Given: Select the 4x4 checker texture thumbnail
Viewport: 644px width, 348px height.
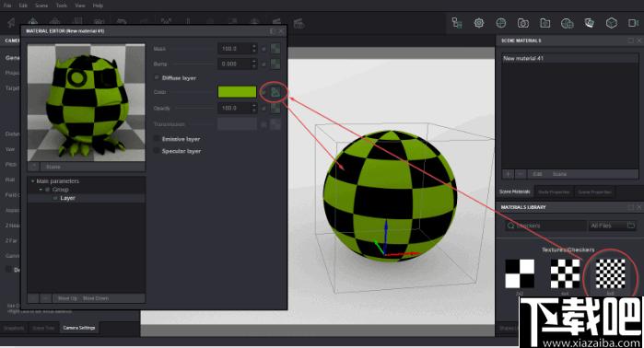Looking at the screenshot, I should tap(565, 273).
